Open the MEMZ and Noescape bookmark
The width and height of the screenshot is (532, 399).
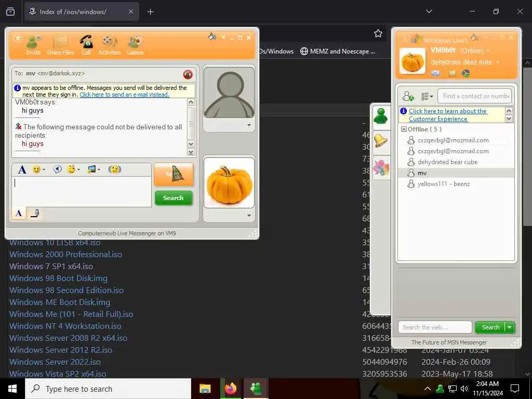point(338,51)
